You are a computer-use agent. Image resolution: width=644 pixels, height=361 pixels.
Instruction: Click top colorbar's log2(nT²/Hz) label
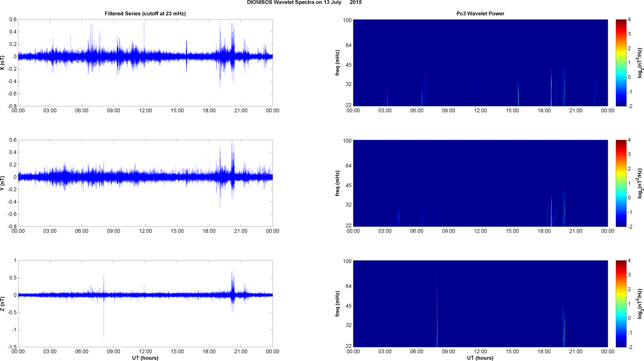[640, 63]
